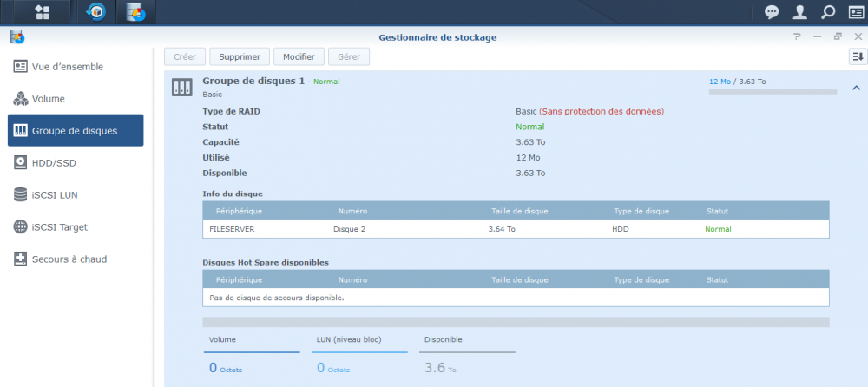
Task: Open the user account options icon
Action: coord(799,12)
